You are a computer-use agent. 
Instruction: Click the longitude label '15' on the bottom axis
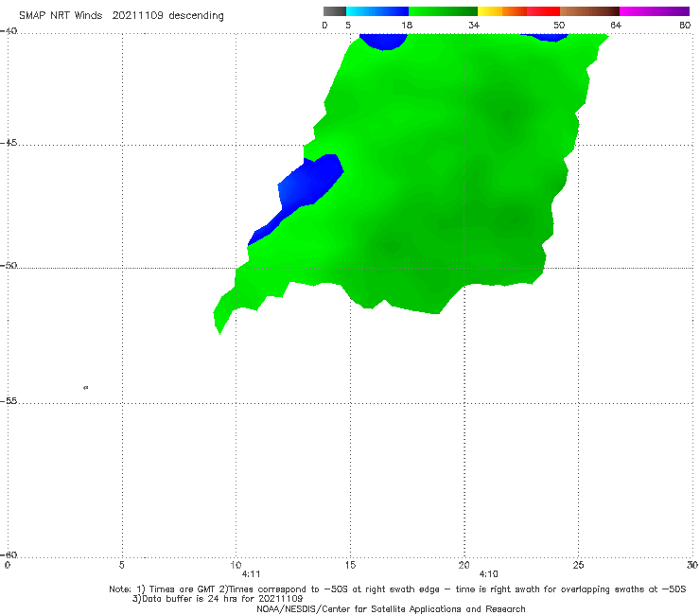tap(350, 565)
